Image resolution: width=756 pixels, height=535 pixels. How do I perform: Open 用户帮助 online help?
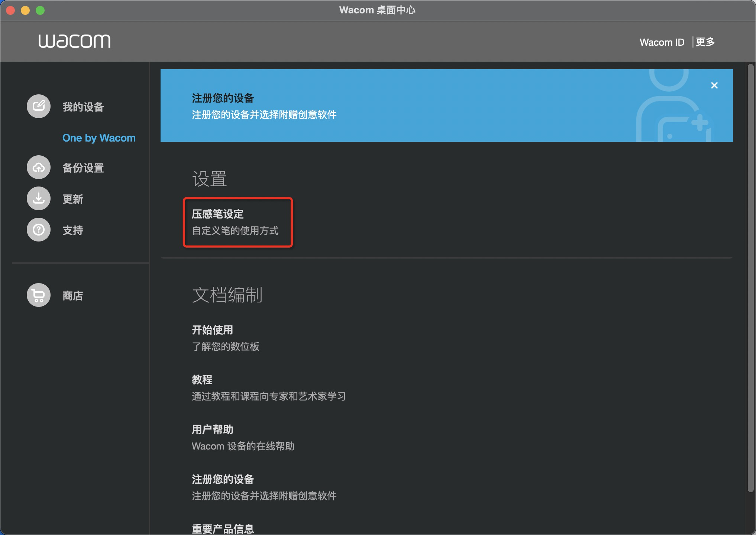pyautogui.click(x=213, y=429)
